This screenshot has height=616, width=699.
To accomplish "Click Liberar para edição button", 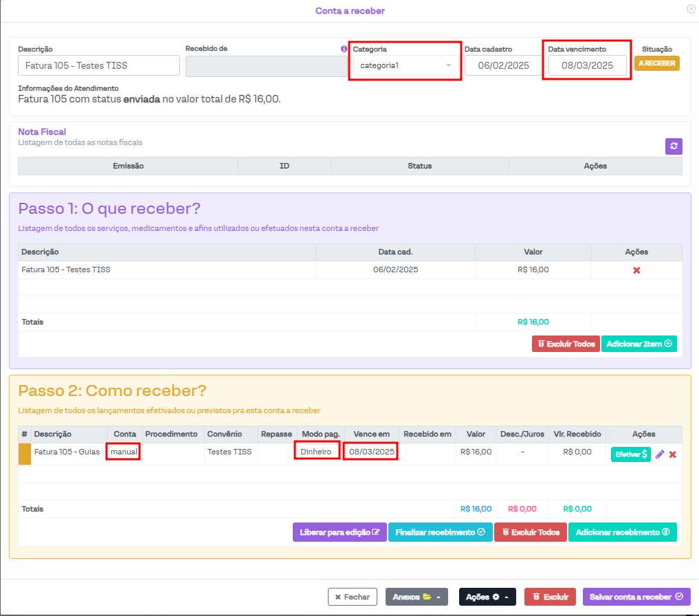I will [340, 532].
